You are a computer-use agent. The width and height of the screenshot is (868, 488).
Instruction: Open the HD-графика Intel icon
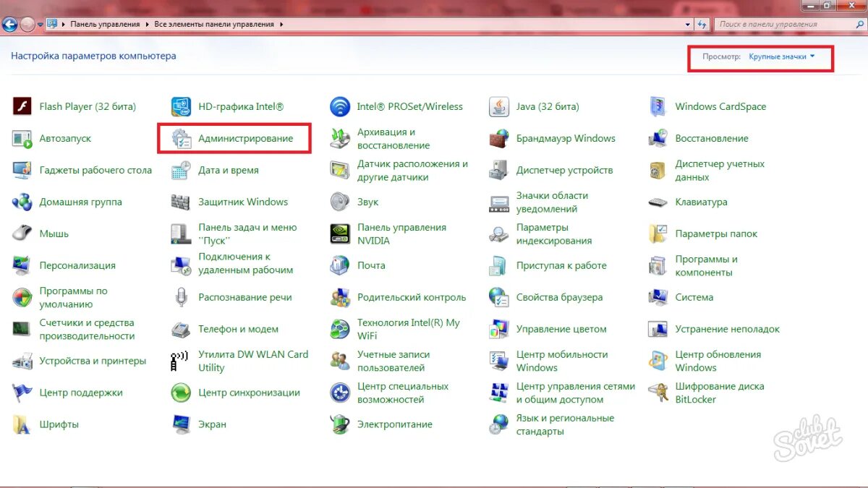pos(181,106)
